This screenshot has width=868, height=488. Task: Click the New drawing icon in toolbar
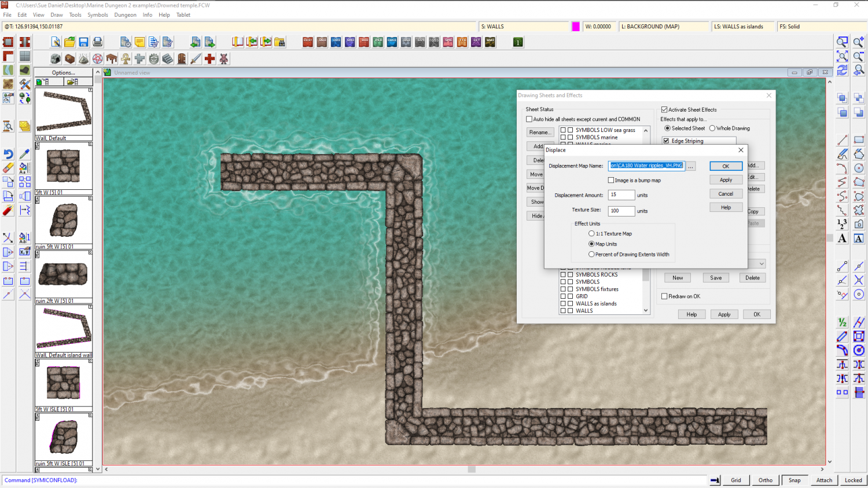point(56,42)
